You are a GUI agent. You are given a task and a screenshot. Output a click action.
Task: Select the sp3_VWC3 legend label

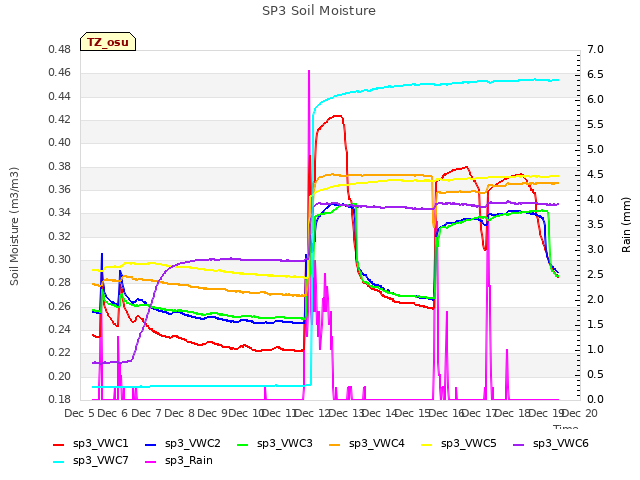[284, 444]
